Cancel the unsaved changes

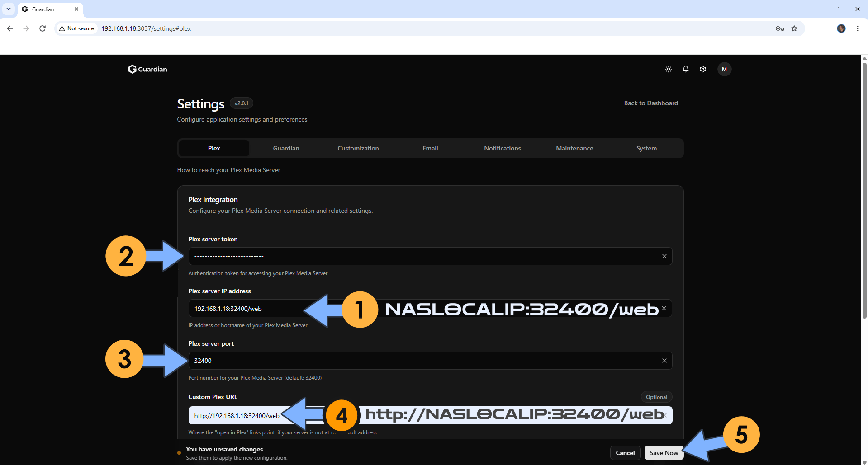(625, 453)
